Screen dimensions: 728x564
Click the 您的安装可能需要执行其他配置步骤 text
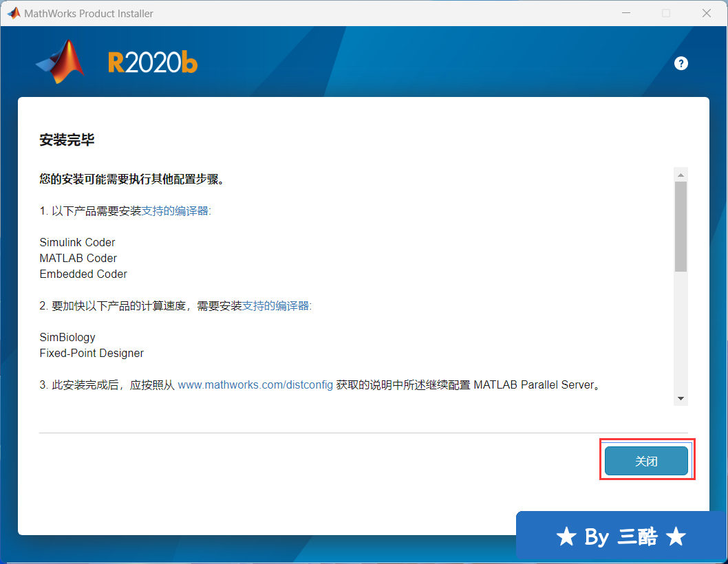[132, 180]
